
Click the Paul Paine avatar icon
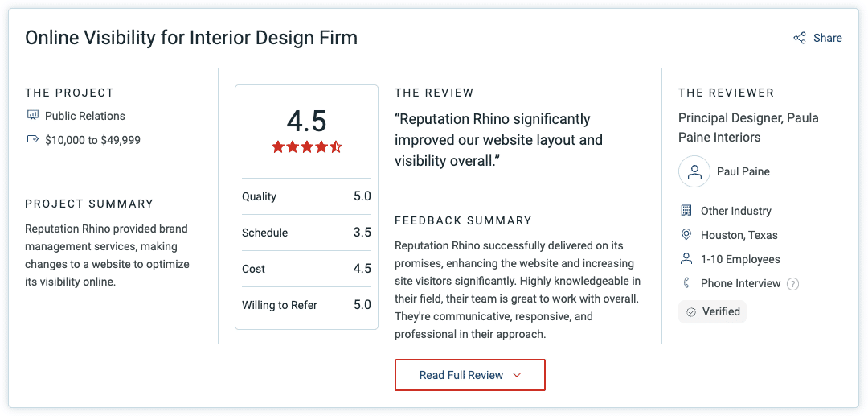[x=694, y=171]
